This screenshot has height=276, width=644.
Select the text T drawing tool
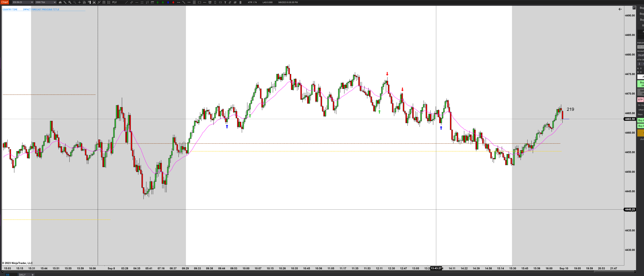[225, 2]
